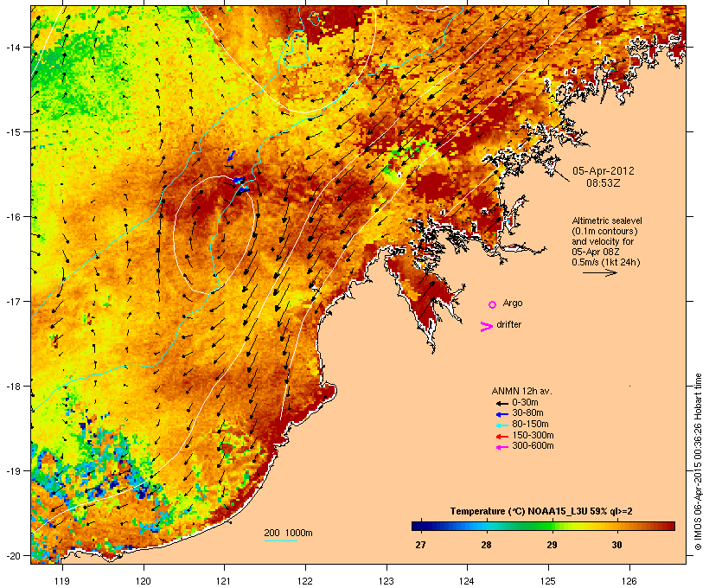This screenshot has width=709, height=588.
Task: Click the '200 1000m' isobath label
Action: pyautogui.click(x=288, y=533)
